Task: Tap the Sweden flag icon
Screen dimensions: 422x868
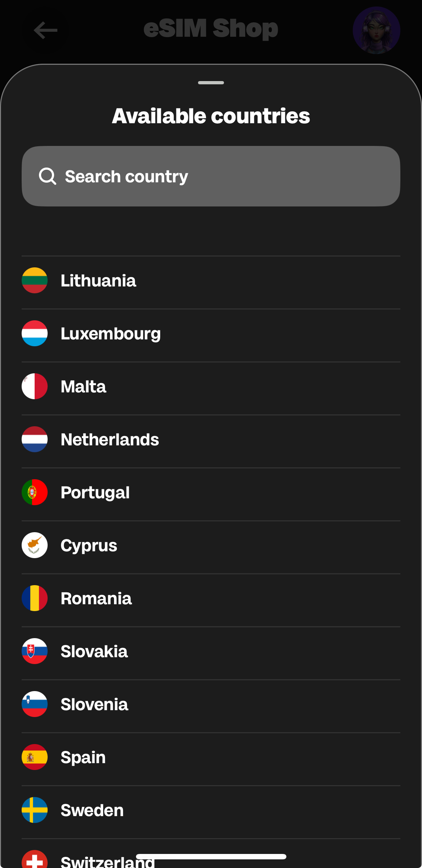Action: point(35,810)
